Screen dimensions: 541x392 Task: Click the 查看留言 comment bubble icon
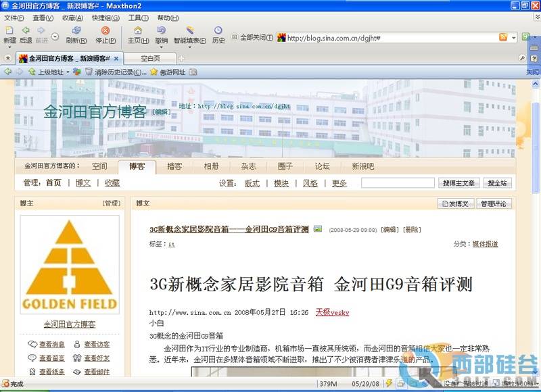[32, 358]
